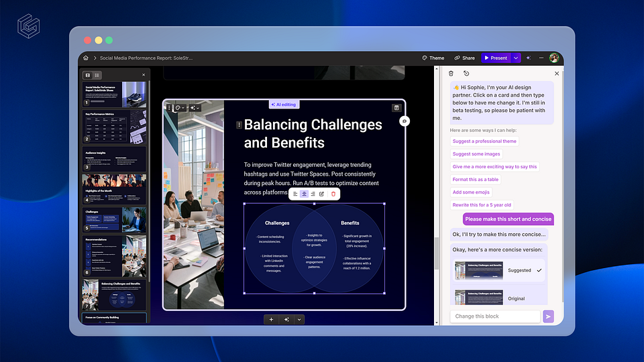The image size is (644, 362).
Task: Expand the Present options dropdown arrow
Action: coord(516,58)
